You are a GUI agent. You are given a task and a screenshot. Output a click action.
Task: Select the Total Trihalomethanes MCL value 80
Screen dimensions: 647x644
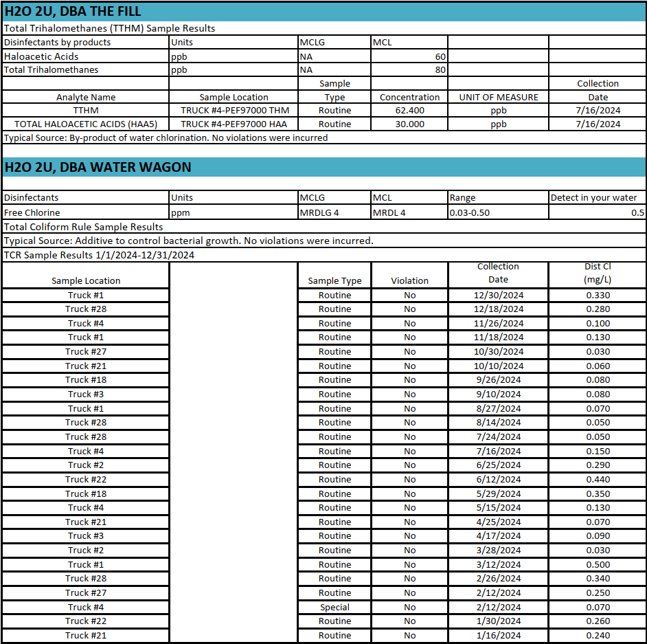click(x=440, y=69)
